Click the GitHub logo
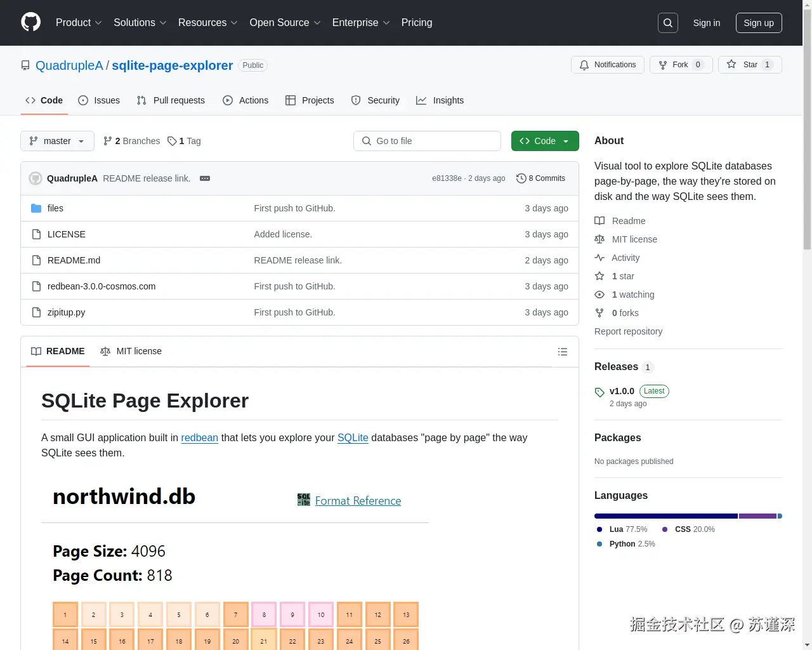 (30, 22)
